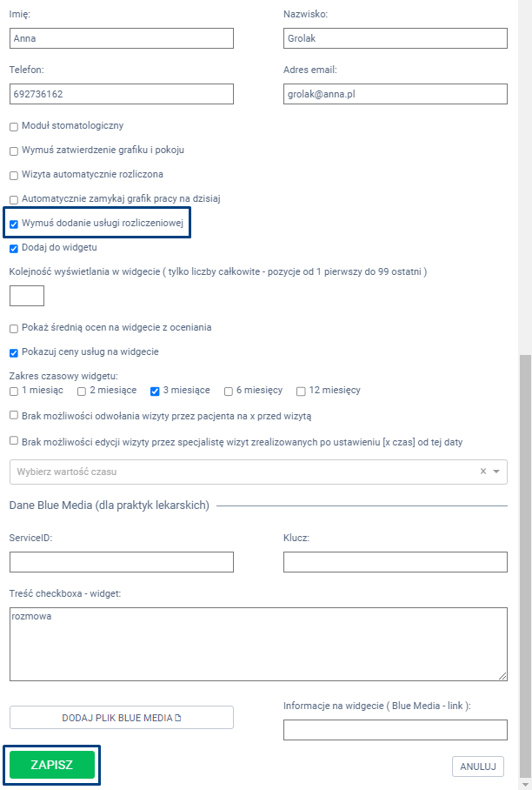Screen dimensions: 532x790
Task: Click the 'Treść checkboxa - widget' text area
Action: [x=258, y=644]
